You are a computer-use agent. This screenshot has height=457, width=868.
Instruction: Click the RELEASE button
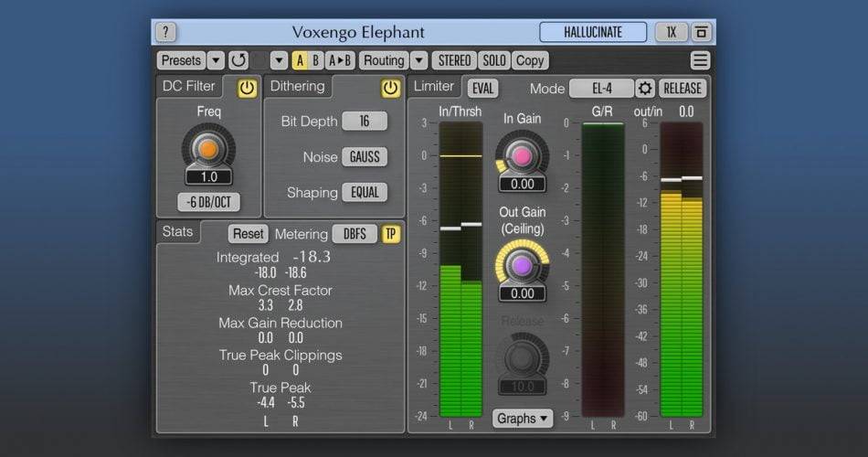point(683,88)
